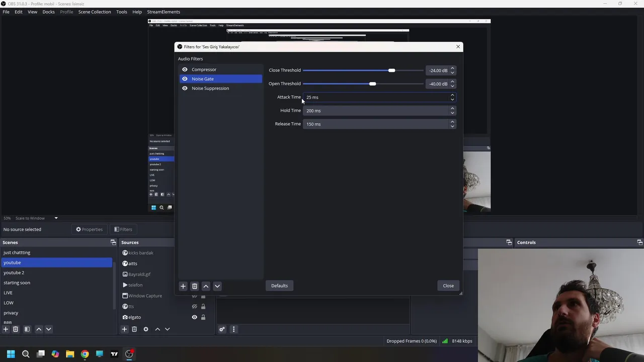Viewport: 644px width, 362px height.
Task: Decrease Close Threshold with down arrow
Action: pos(452,72)
